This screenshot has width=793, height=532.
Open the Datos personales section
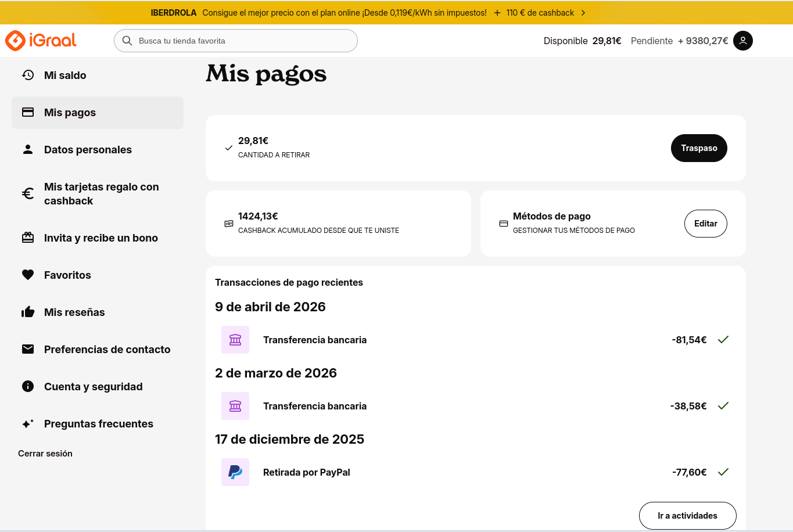(87, 149)
